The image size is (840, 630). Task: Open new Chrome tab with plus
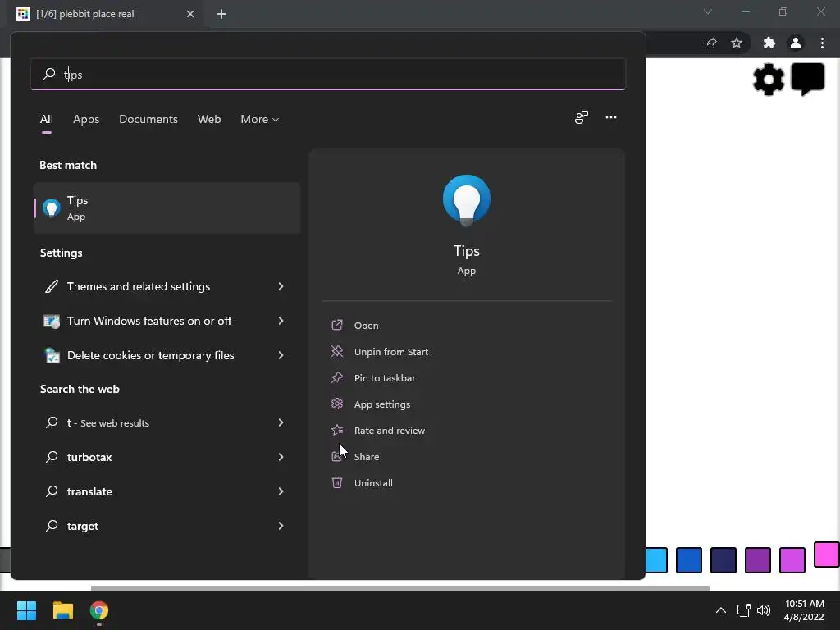221,14
